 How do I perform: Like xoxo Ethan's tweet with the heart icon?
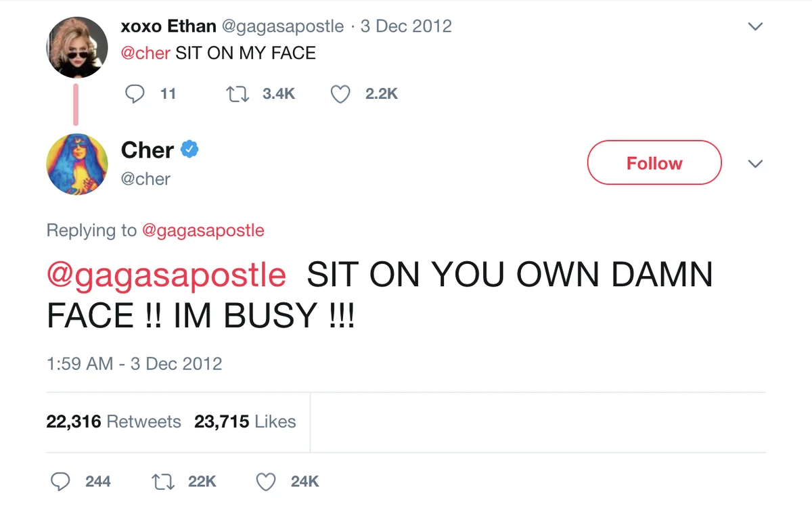pyautogui.click(x=340, y=94)
